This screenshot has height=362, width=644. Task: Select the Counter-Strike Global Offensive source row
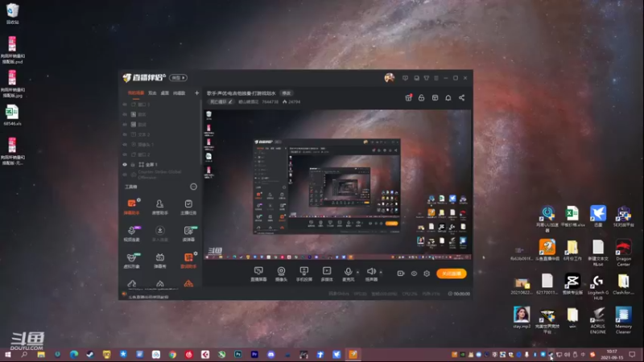click(160, 175)
